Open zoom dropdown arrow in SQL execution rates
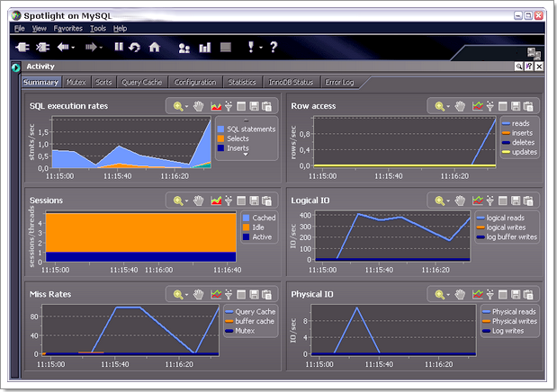The width and height of the screenshot is (557, 392). 187,106
